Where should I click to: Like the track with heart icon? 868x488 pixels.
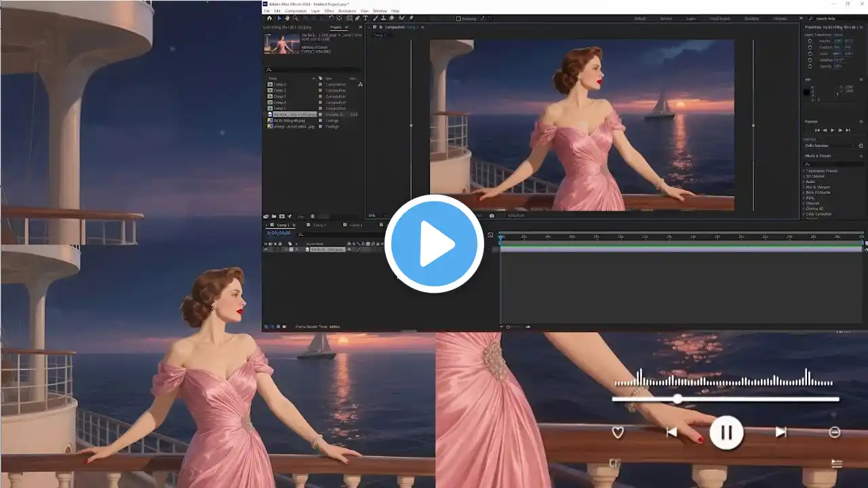click(618, 432)
